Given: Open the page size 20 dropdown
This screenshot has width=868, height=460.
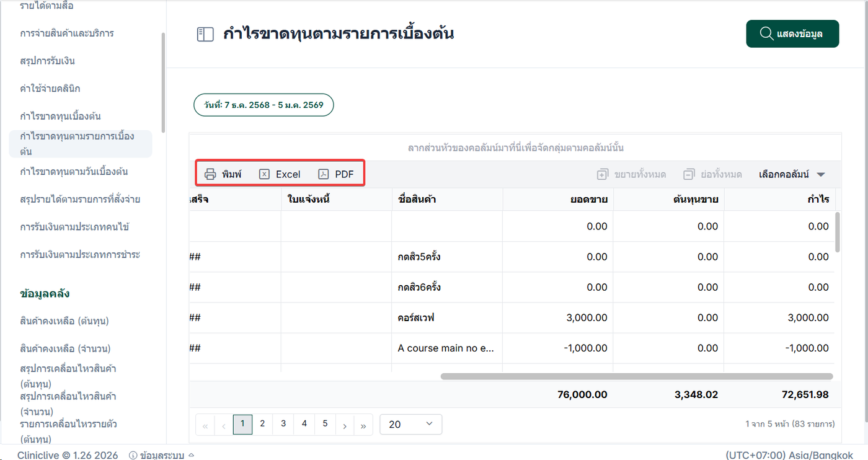Looking at the screenshot, I should coord(410,424).
